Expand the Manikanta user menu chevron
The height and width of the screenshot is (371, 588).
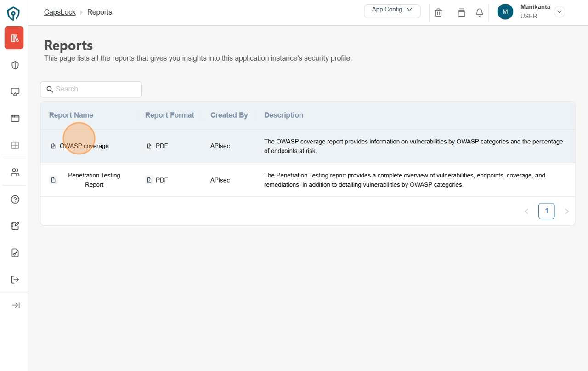[x=559, y=12]
